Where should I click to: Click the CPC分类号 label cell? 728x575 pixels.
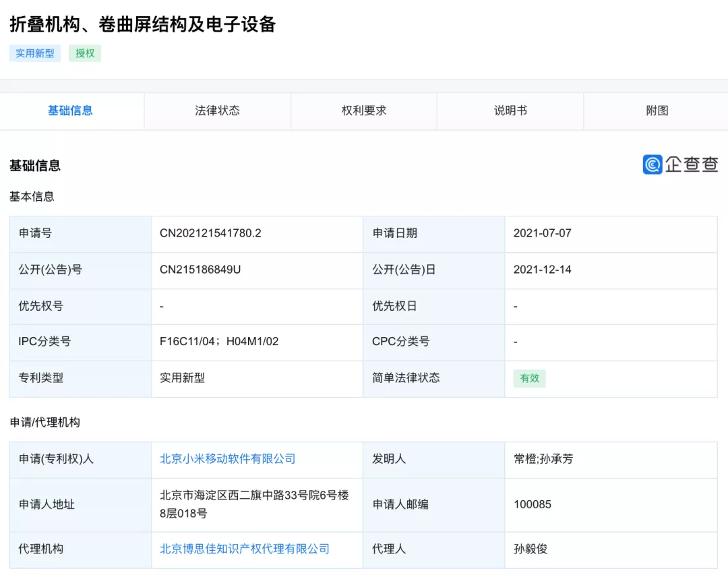[x=433, y=341]
